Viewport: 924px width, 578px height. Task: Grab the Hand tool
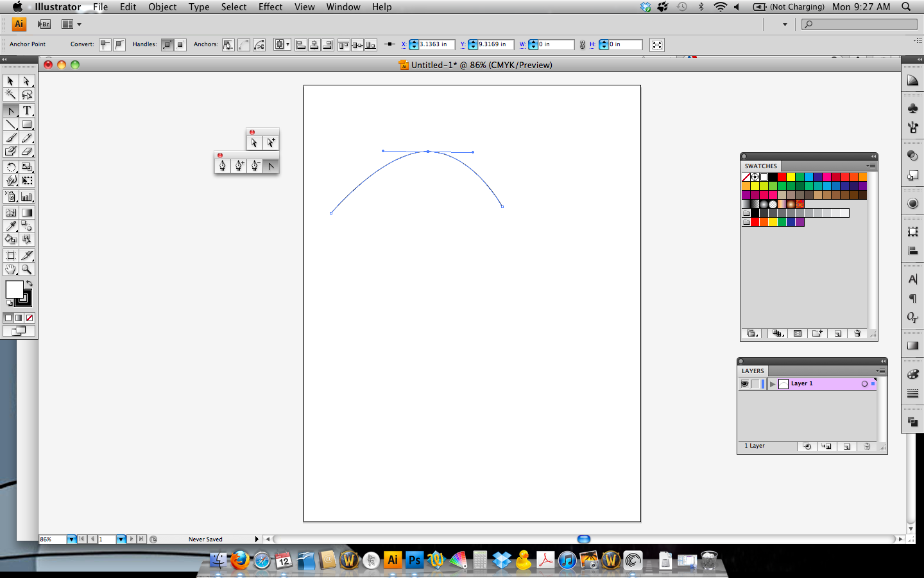10,269
